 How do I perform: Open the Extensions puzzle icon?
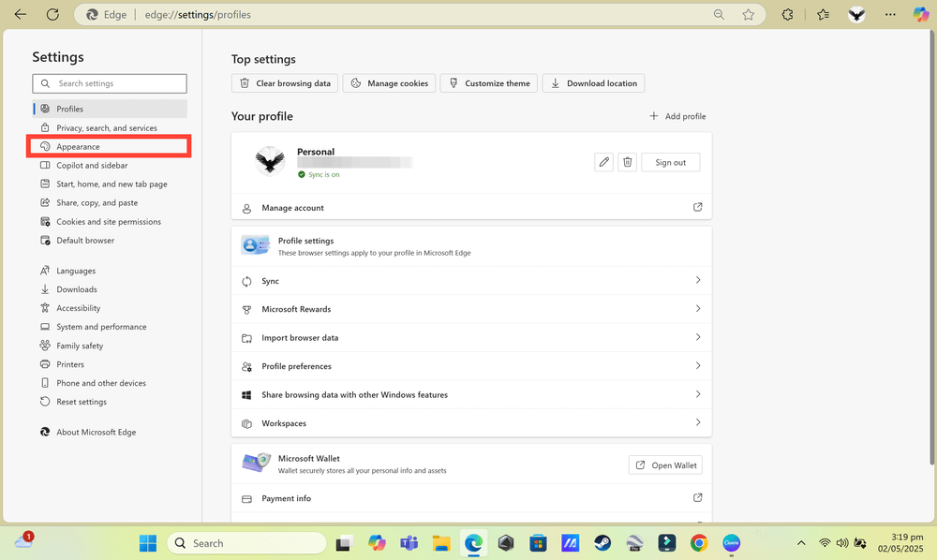click(x=788, y=14)
